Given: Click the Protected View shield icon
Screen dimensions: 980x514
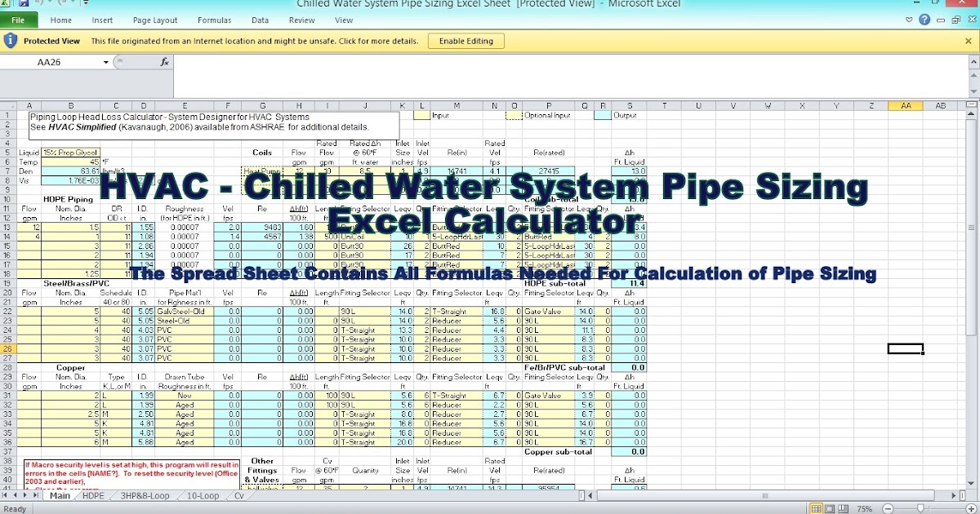Looking at the screenshot, I should (10, 40).
